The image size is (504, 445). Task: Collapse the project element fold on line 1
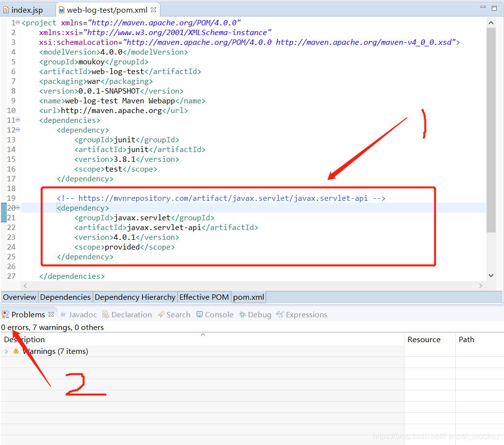click(x=18, y=22)
